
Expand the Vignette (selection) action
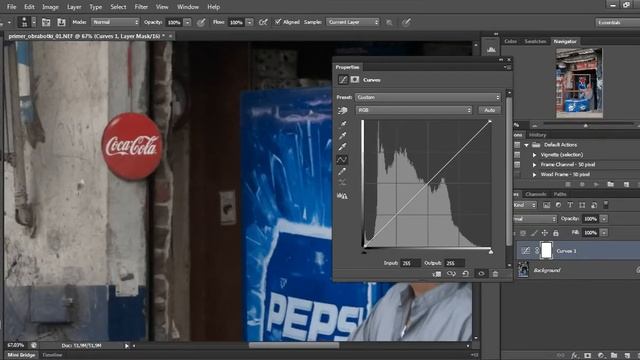(x=534, y=155)
